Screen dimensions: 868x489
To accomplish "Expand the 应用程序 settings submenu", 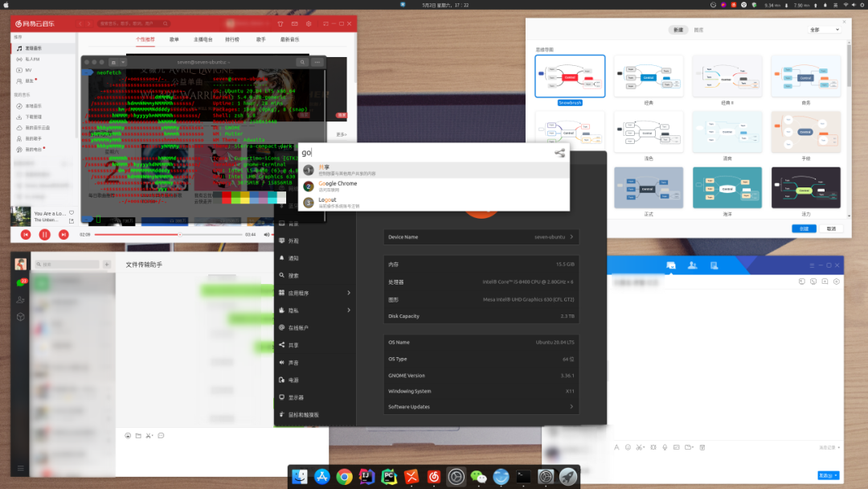I will (x=348, y=293).
